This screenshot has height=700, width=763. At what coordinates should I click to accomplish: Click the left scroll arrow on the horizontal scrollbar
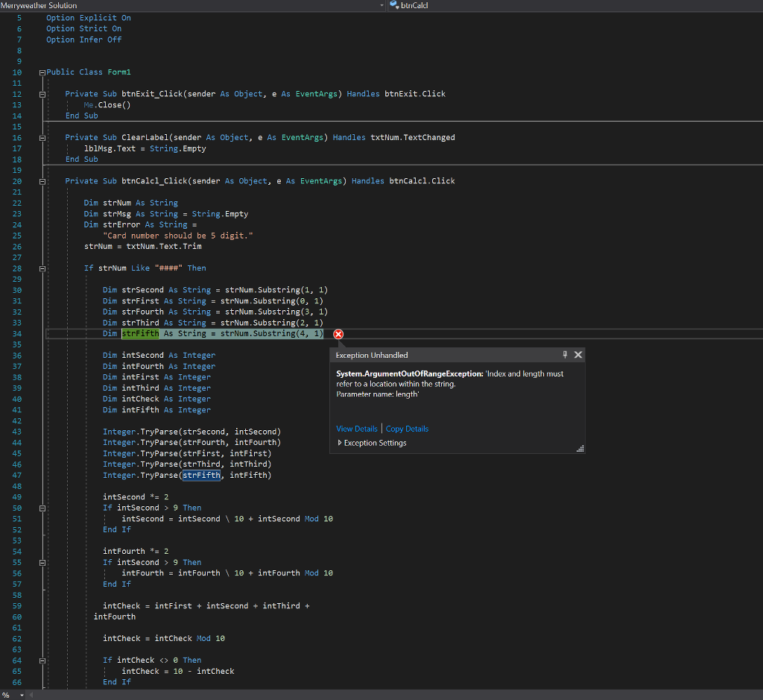(x=31, y=695)
